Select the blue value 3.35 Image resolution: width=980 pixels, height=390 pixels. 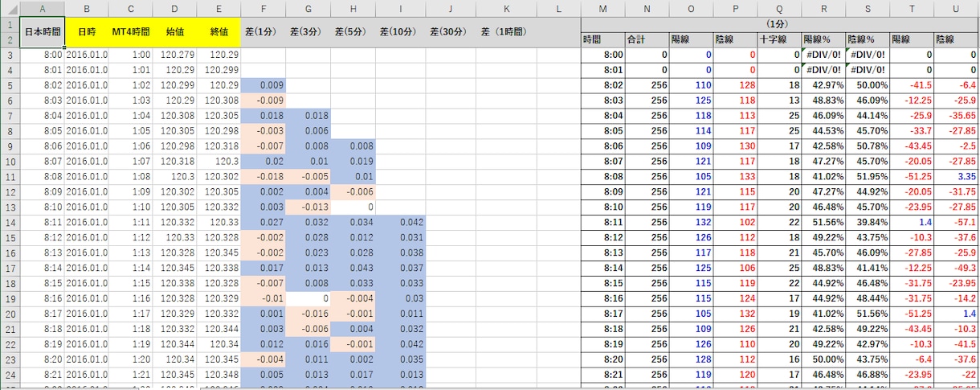coord(956,177)
